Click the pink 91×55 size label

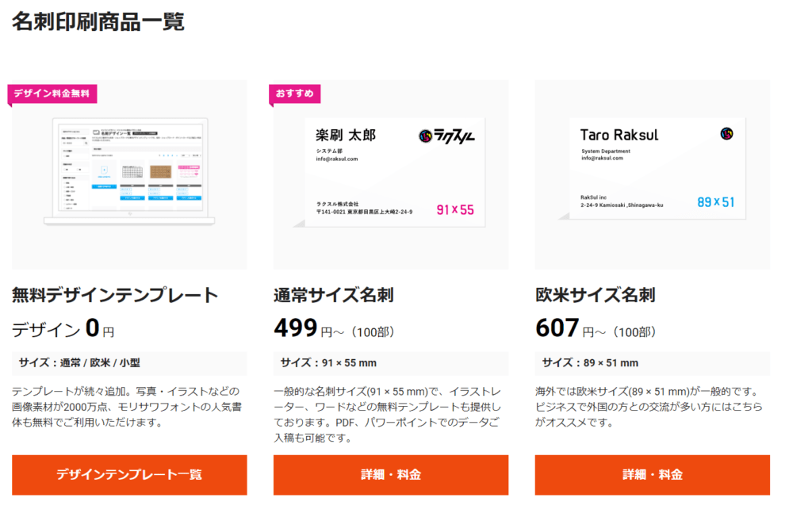(x=455, y=210)
